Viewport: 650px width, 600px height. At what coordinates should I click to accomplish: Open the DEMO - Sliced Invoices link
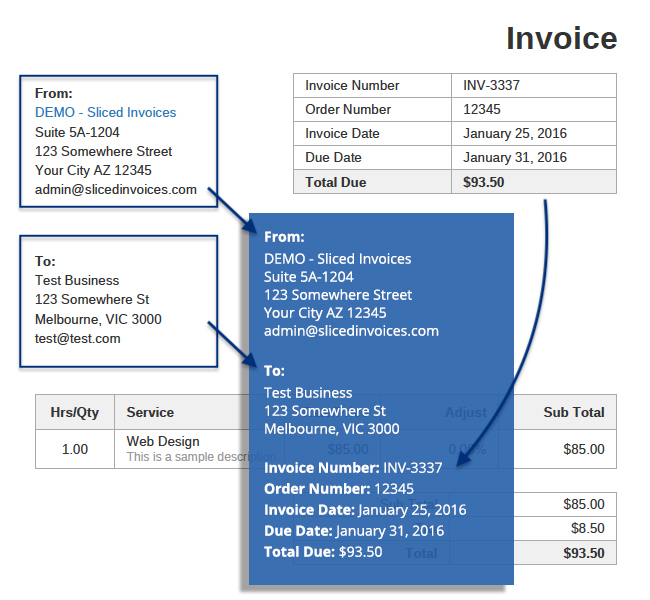pos(105,113)
